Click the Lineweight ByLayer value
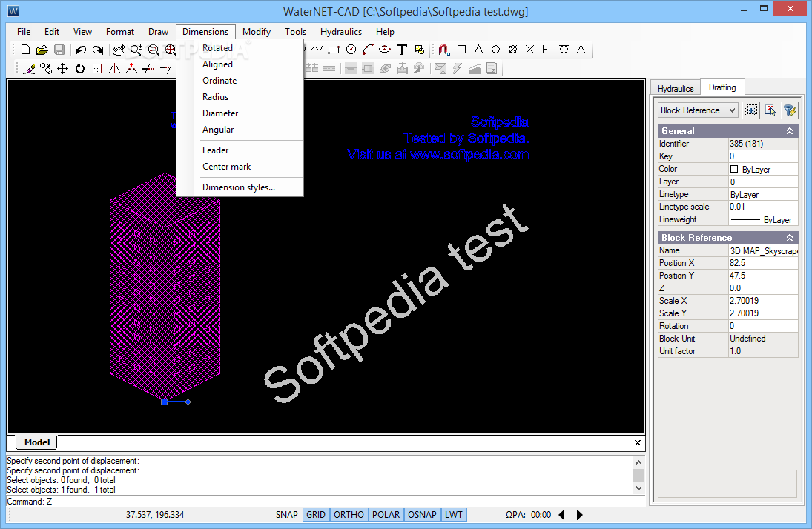The image size is (812, 529). coord(763,219)
